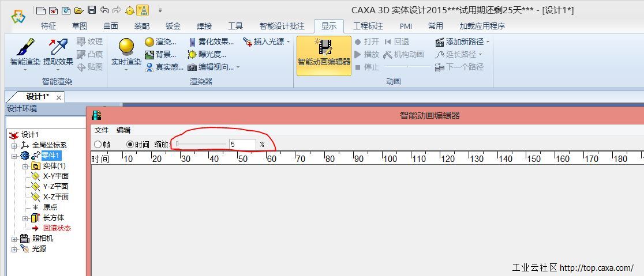The height and width of the screenshot is (276, 644).
Task: Open the 插入光源 dropdown arrow
Action: (x=289, y=42)
